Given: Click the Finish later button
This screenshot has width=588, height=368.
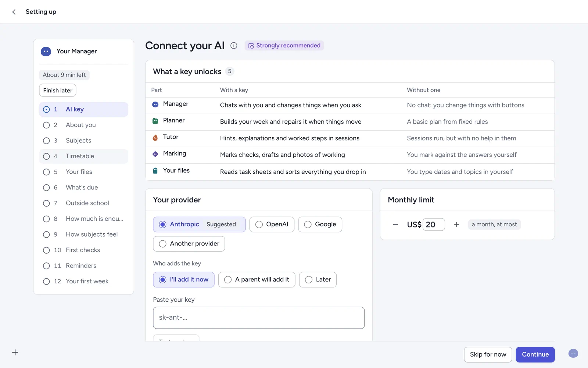Looking at the screenshot, I should tap(58, 91).
